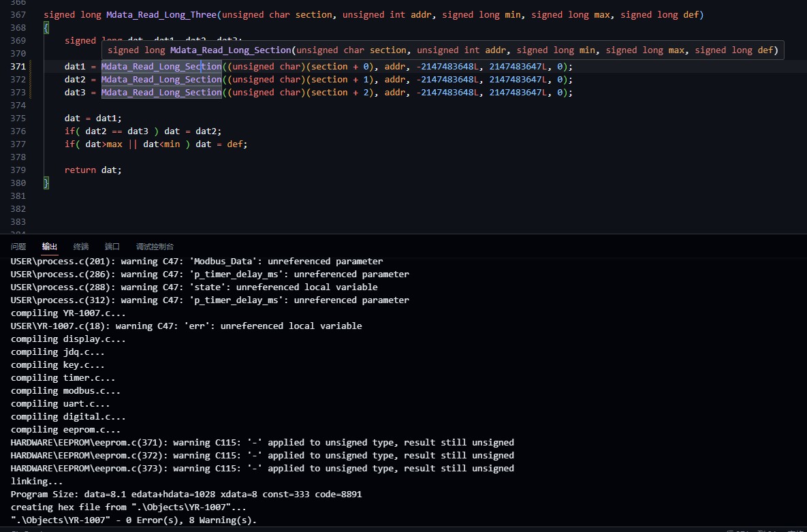
Task: Click Mdata_Read_Long_Section call on line 373
Action: tap(161, 93)
